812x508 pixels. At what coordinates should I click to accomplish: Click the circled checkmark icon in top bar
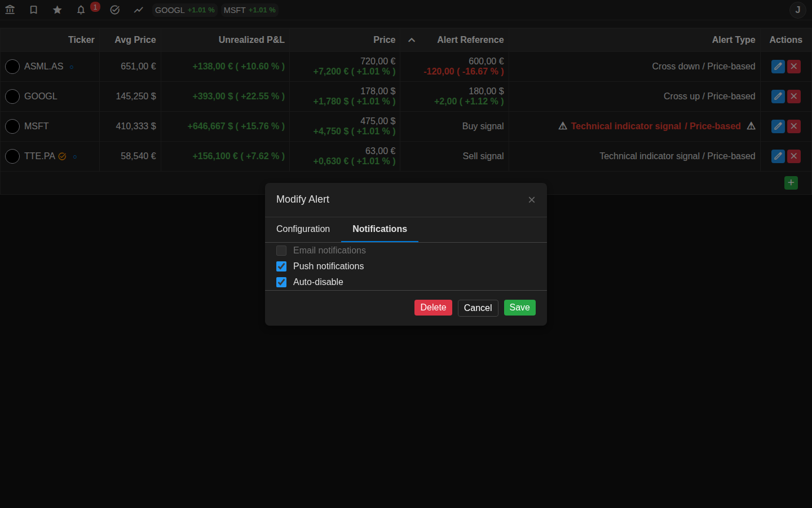(115, 10)
